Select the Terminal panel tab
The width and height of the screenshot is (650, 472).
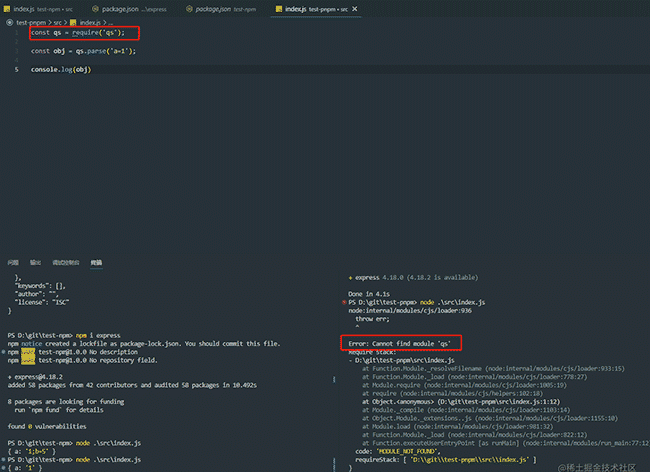(x=96, y=262)
